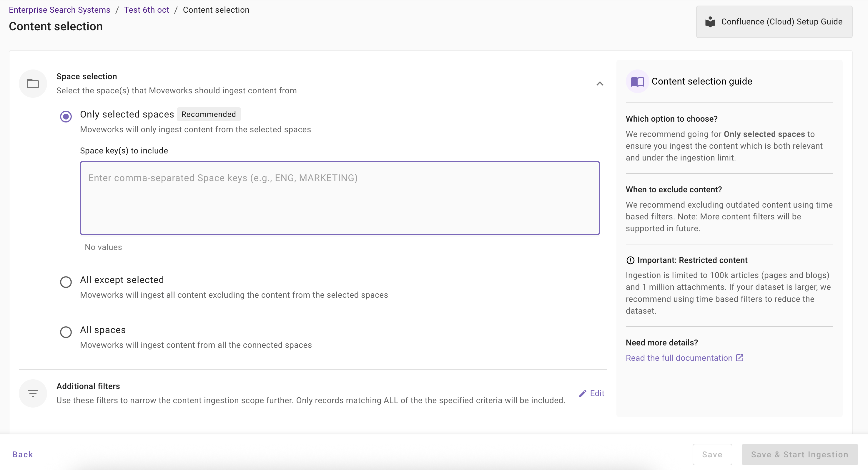Expand Additional filters via Edit
Viewport: 868px width, 470px height.
[597, 393]
